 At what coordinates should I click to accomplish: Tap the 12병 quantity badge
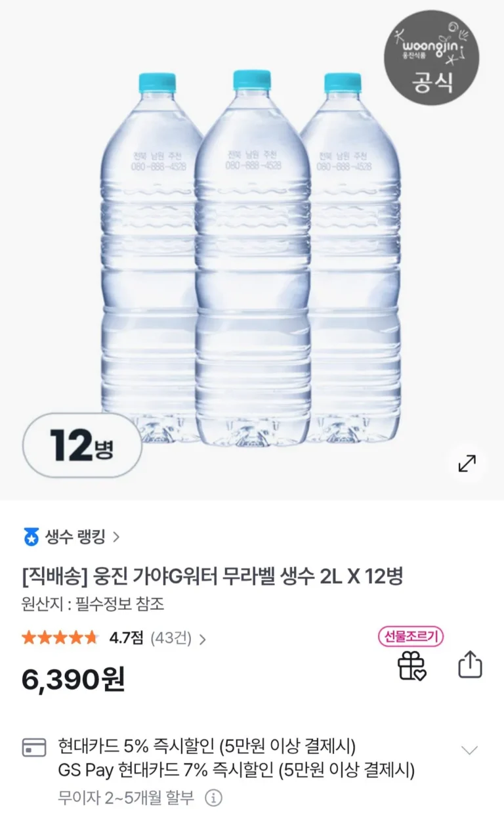coord(82,445)
